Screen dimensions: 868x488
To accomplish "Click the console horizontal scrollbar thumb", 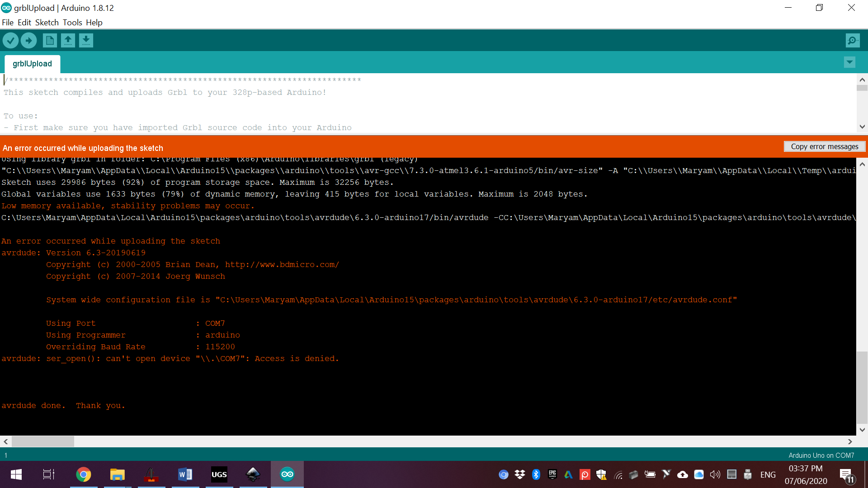I will click(x=43, y=441).
